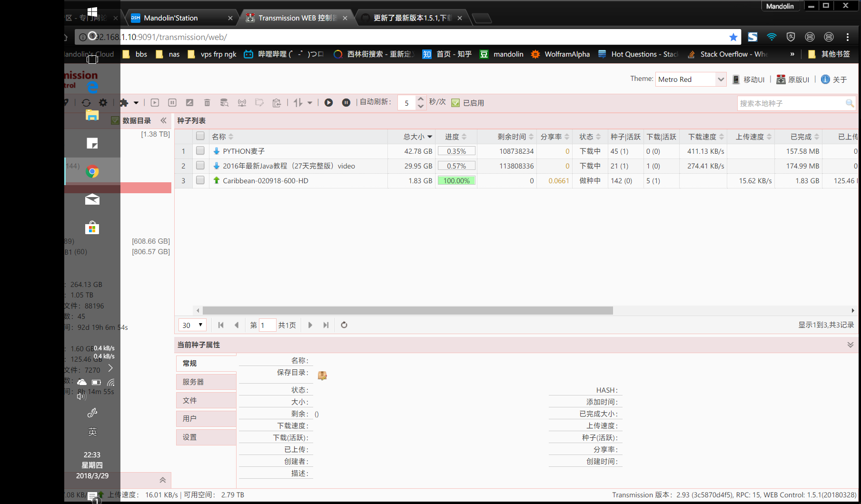
Task: Click the delete torrent trash icon
Action: (207, 102)
